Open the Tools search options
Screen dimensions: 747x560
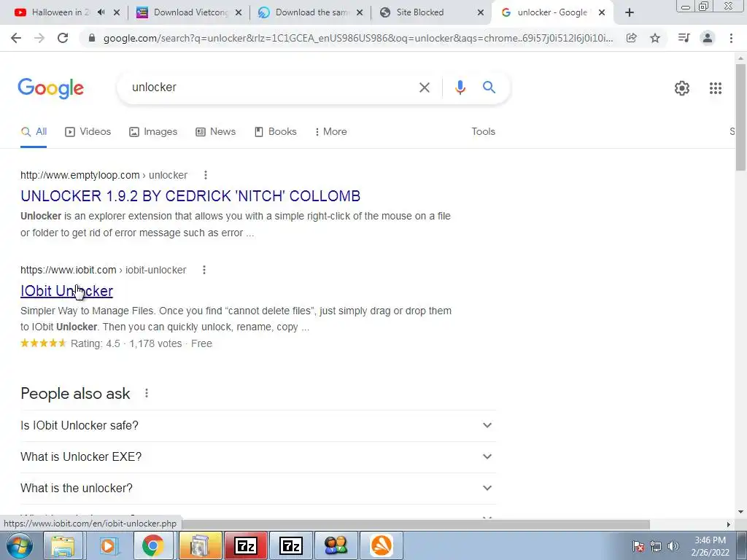483,131
